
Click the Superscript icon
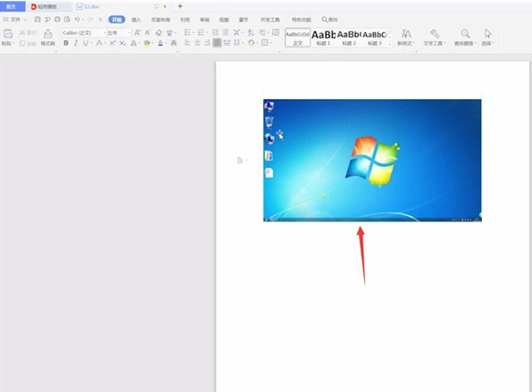tap(112, 43)
